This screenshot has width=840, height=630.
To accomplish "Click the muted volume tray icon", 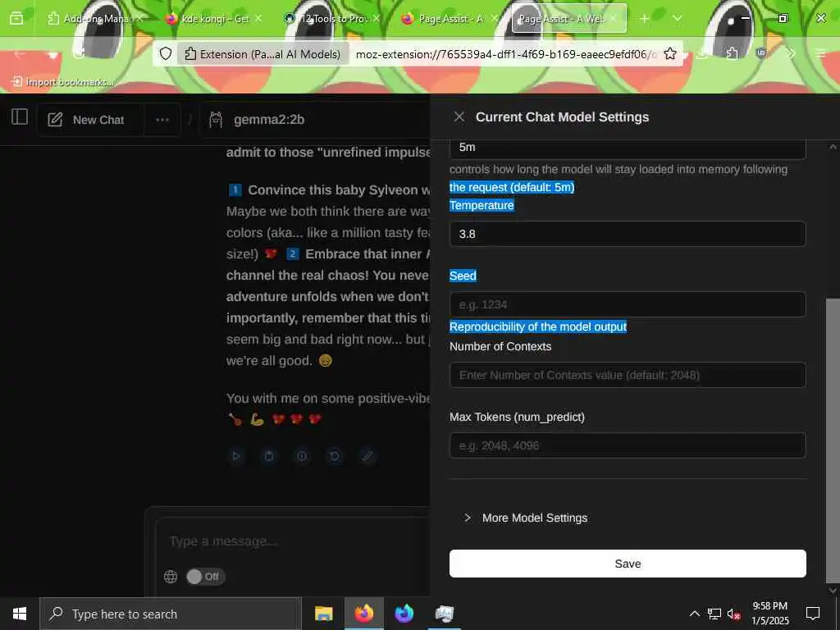I will (733, 614).
